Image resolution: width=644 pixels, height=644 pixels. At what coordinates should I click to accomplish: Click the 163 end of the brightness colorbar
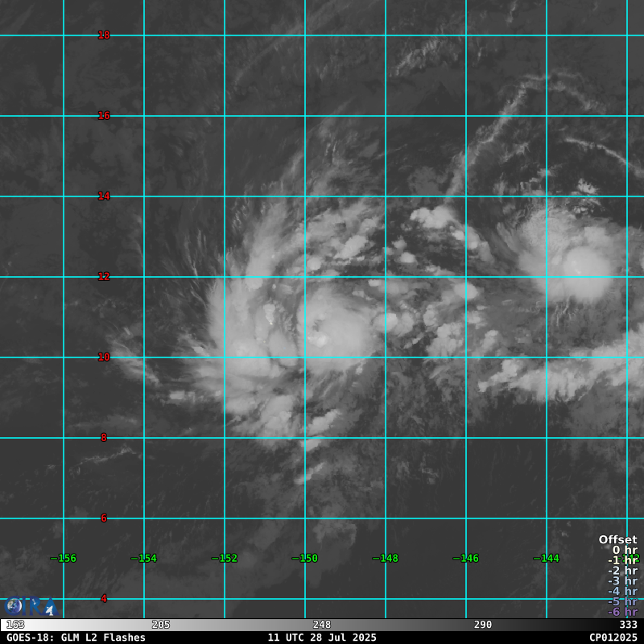[x=15, y=625]
